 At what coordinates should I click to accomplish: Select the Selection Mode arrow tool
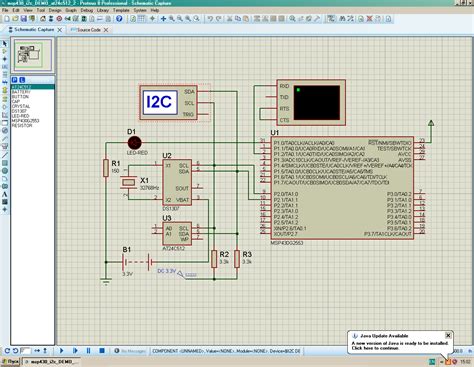coord(5,44)
